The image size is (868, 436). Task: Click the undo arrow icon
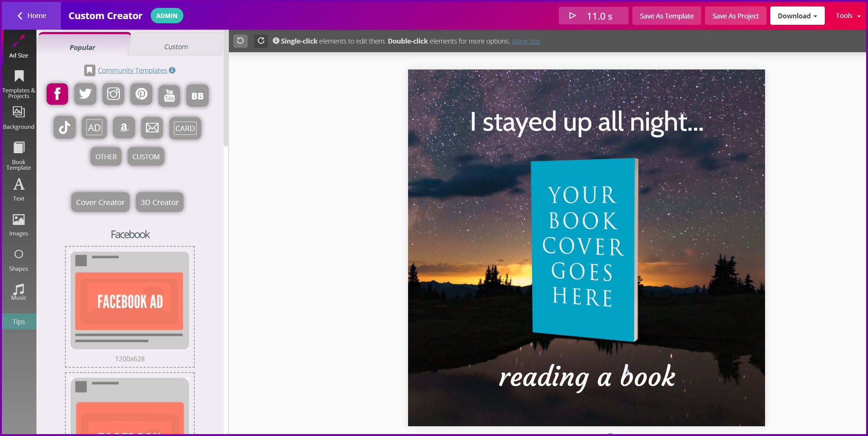click(x=240, y=41)
